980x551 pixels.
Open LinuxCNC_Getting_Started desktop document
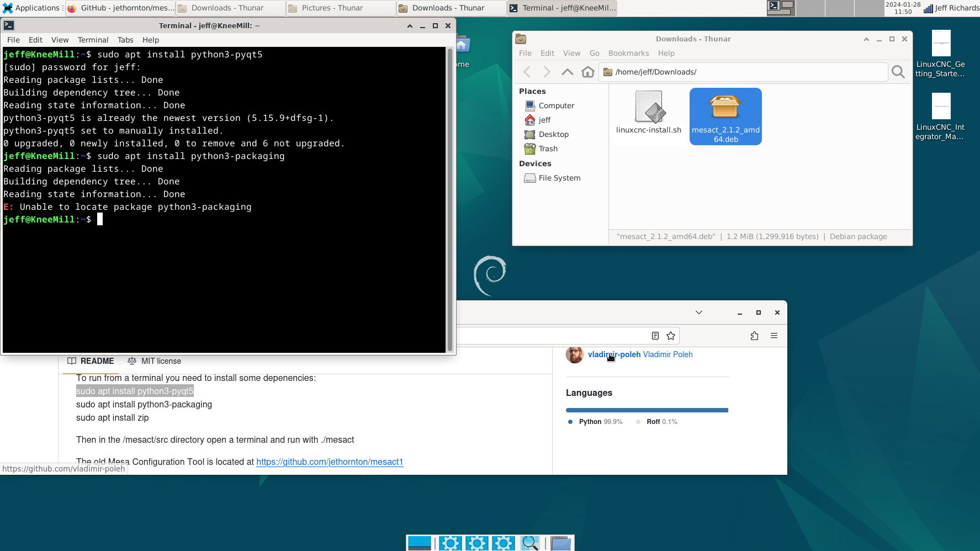coord(941,54)
